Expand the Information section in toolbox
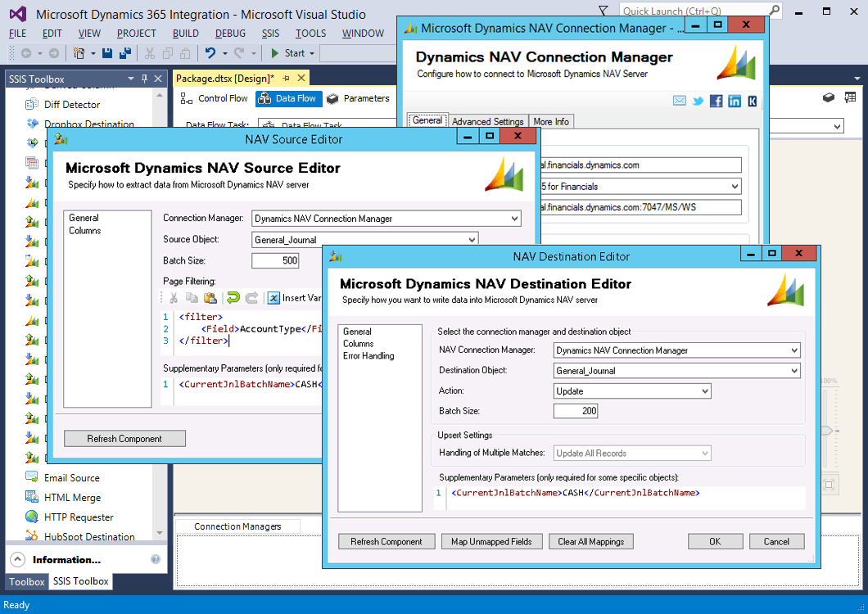The width and height of the screenshot is (868, 614). click(x=18, y=559)
